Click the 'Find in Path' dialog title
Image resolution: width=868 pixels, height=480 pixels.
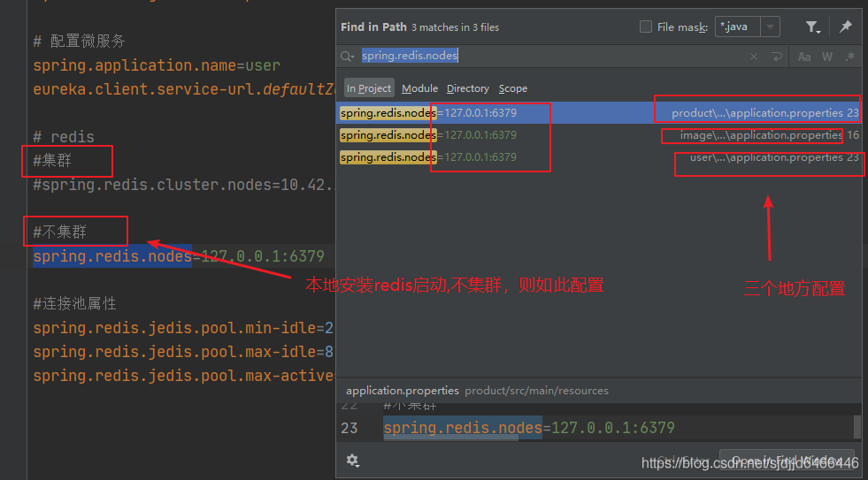[373, 27]
